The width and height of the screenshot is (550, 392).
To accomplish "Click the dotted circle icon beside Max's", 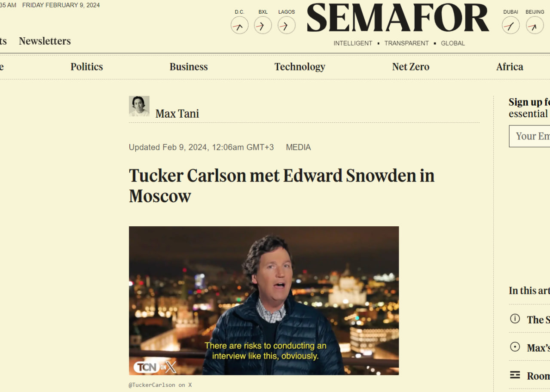I will pyautogui.click(x=515, y=347).
